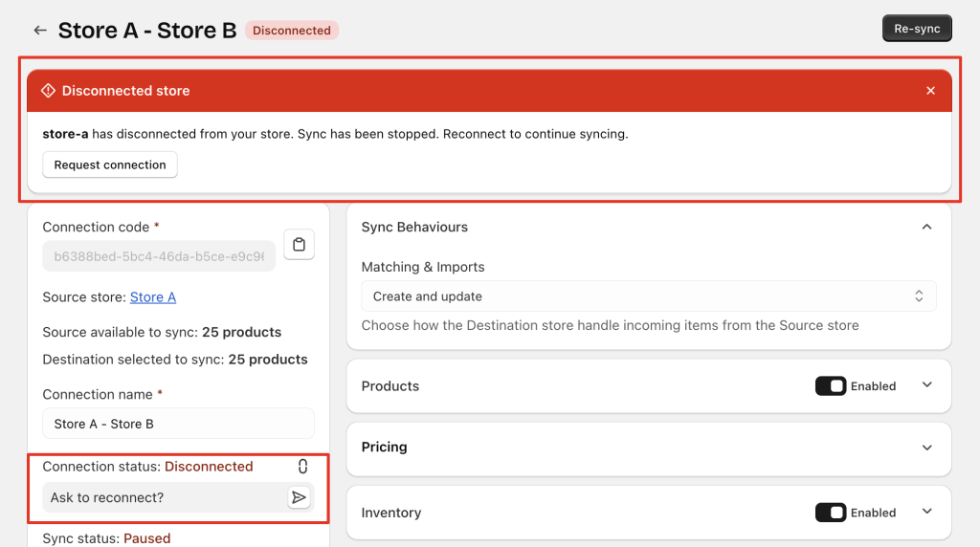Collapse the Sync Behaviours section

(925, 228)
